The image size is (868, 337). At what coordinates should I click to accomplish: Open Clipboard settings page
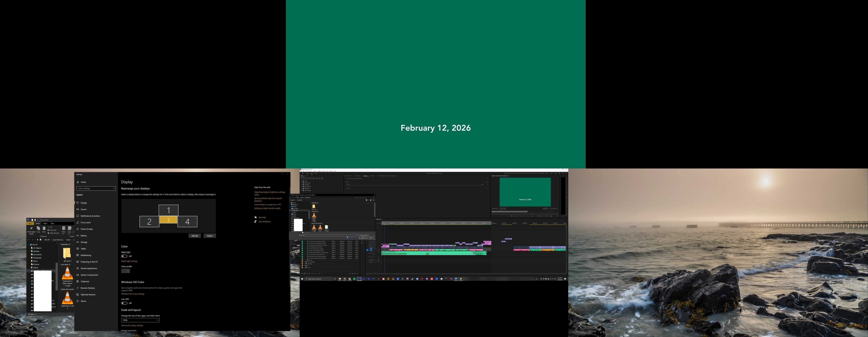(x=85, y=281)
